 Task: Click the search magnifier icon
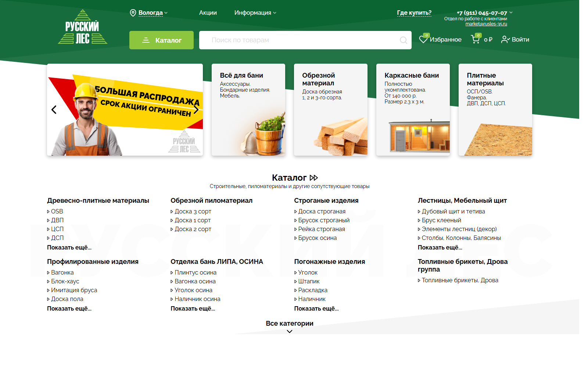coord(403,40)
